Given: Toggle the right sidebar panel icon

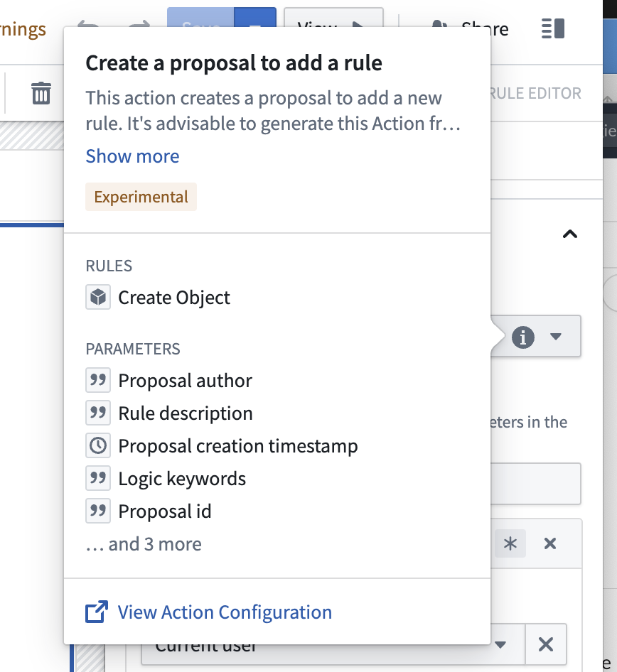Looking at the screenshot, I should tap(553, 28).
